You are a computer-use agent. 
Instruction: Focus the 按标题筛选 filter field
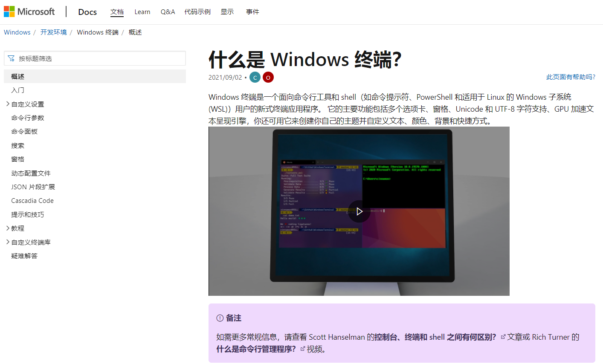95,58
